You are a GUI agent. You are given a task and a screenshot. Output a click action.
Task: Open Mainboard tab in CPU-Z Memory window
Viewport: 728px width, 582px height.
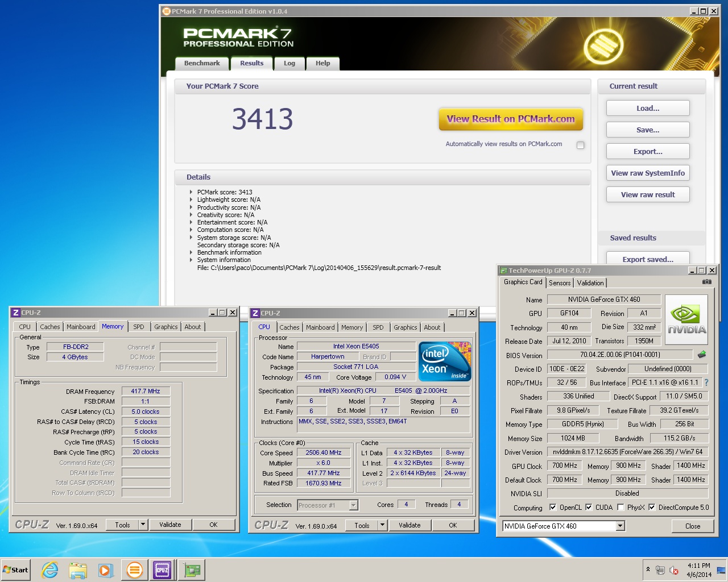(x=81, y=327)
